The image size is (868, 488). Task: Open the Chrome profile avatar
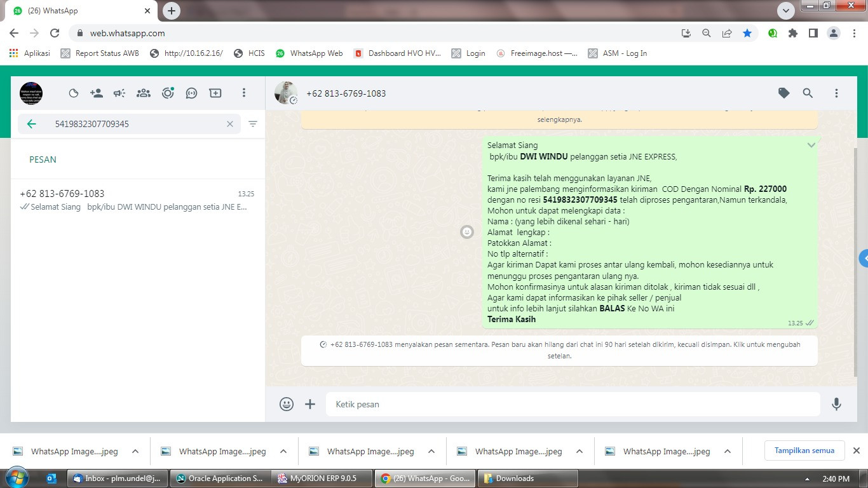pos(834,33)
